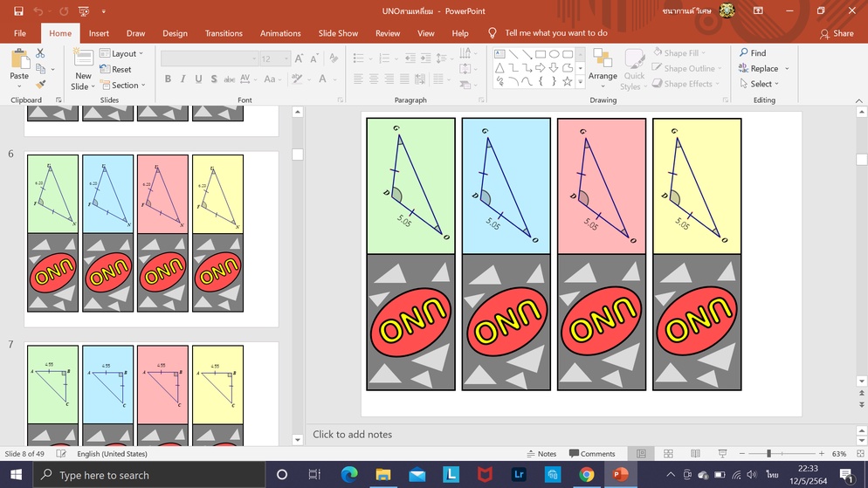Open the font size dropdown

pos(286,58)
